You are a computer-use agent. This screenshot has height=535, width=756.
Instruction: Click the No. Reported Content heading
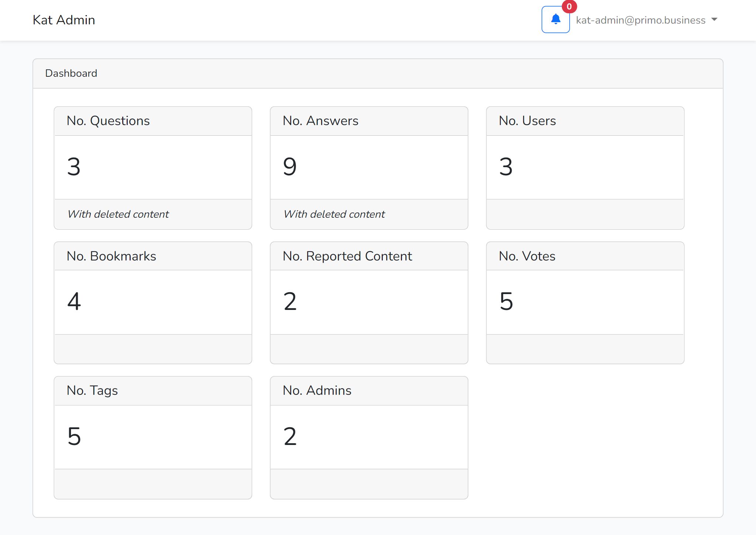(347, 256)
